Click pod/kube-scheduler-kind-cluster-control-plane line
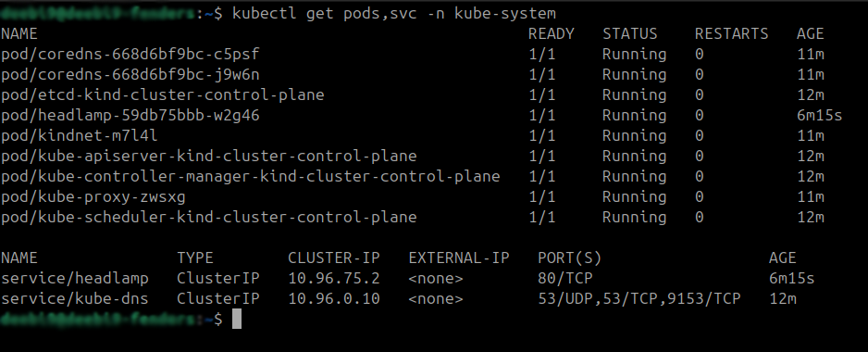The image size is (868, 352). 209,218
